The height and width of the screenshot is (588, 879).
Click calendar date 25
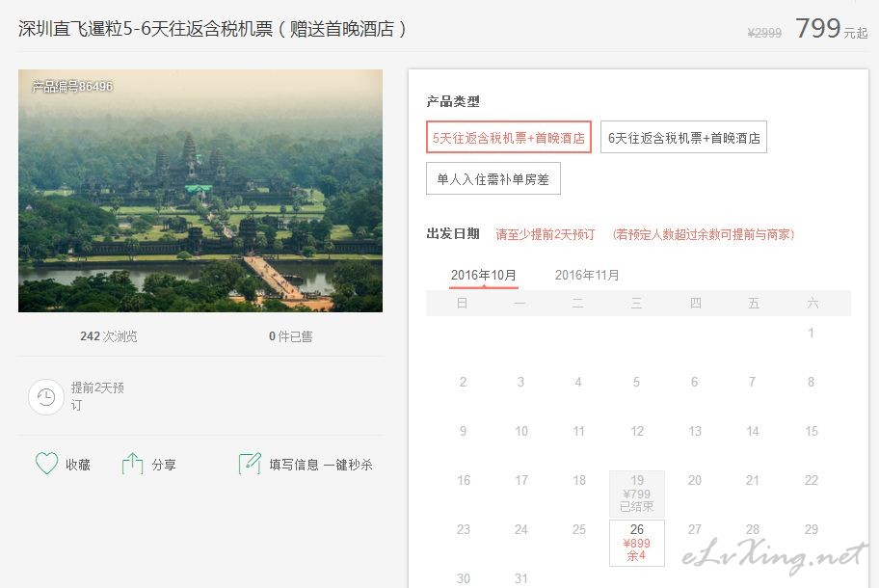(579, 530)
